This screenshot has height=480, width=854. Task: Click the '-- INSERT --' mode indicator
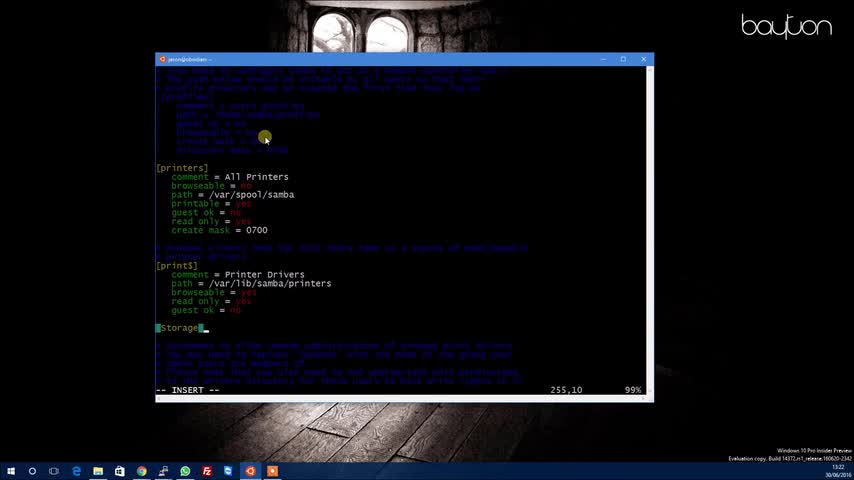[187, 390]
